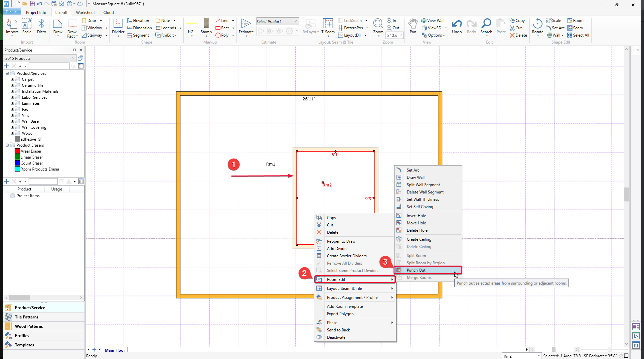Select the HGL highlighter tool
The height and width of the screenshot is (359, 644).
tap(192, 26)
